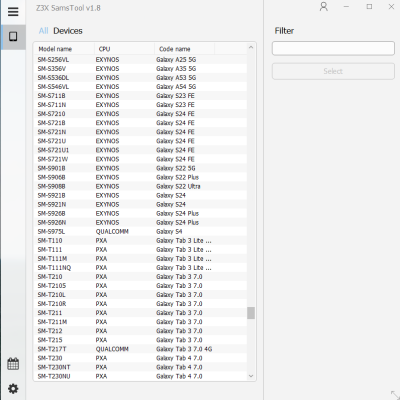Image resolution: width=400 pixels, height=400 pixels.
Task: Click the Filter text input field
Action: [333, 48]
